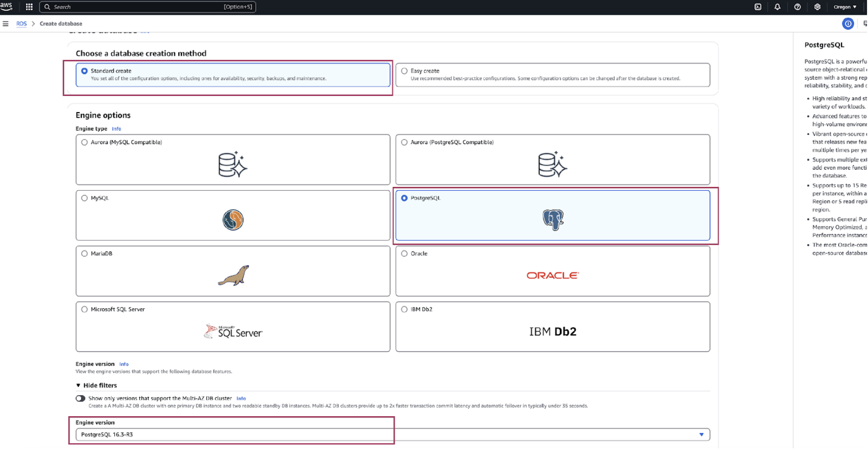Select Standard create radio button
Screen dimensions: 868x451
tap(85, 71)
